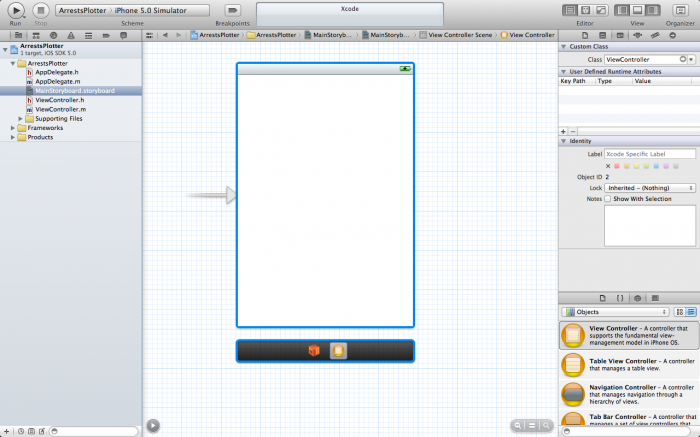Viewport: 700px width, 437px height.
Task: Show the Quick Help inspector
Action: [x=602, y=35]
